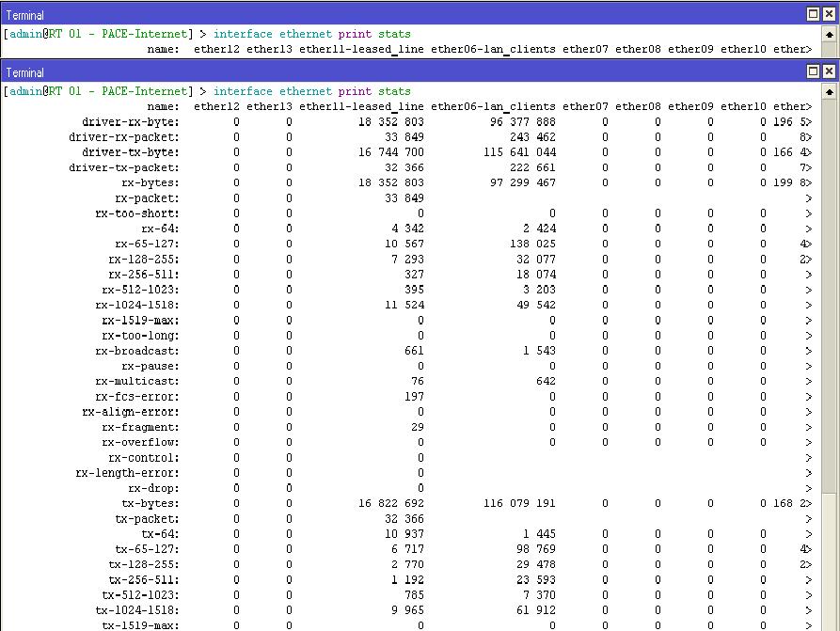Click the 'rx-control:' row label
The width and height of the screenshot is (840, 631).
[x=144, y=457]
